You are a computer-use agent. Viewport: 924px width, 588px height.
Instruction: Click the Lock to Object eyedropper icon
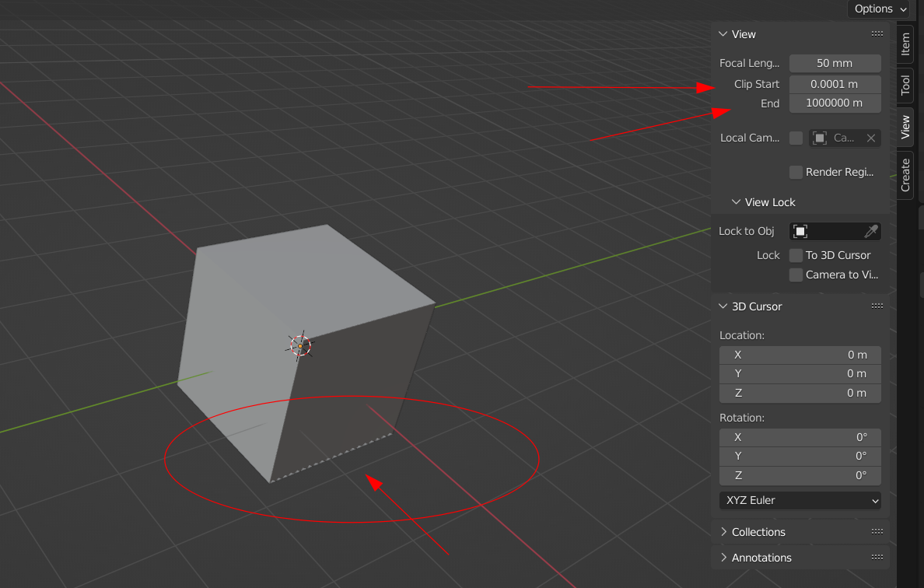tap(871, 231)
